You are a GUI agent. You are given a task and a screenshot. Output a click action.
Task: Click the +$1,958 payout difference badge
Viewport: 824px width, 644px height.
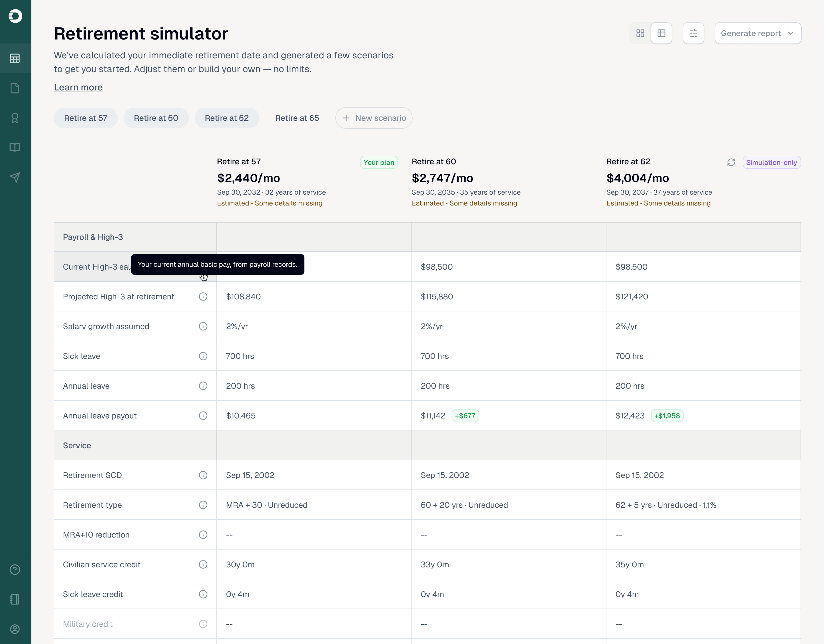coord(667,416)
